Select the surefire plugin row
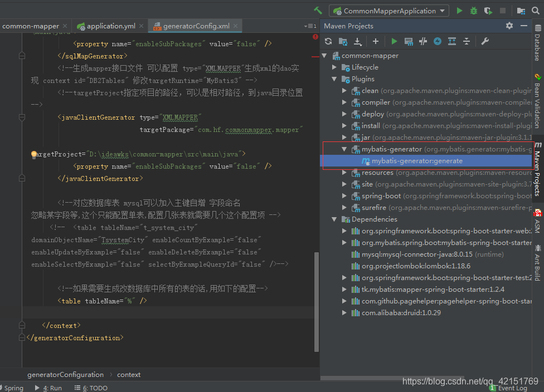The width and height of the screenshot is (544, 392). (x=426, y=208)
